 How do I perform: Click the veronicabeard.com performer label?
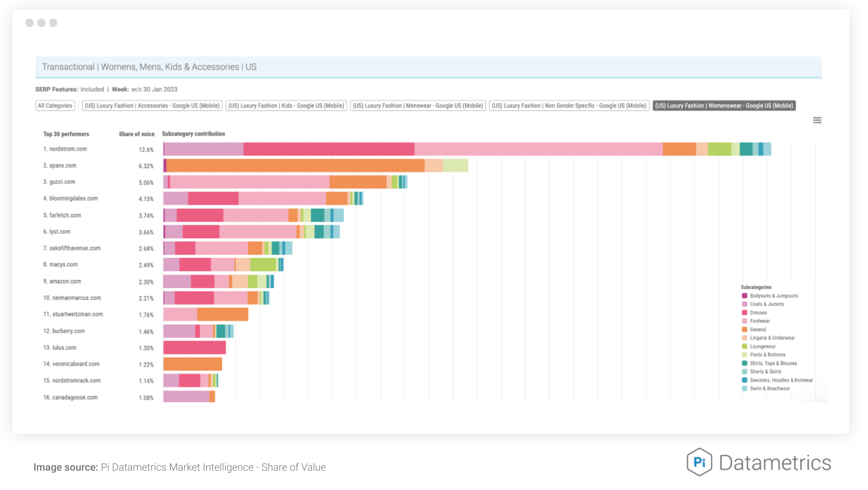[71, 364]
